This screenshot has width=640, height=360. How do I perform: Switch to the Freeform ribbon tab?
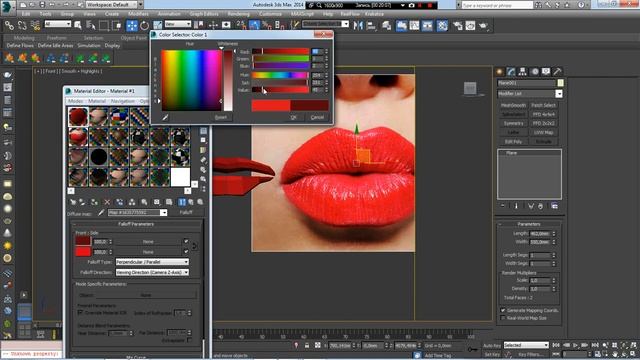click(x=57, y=38)
